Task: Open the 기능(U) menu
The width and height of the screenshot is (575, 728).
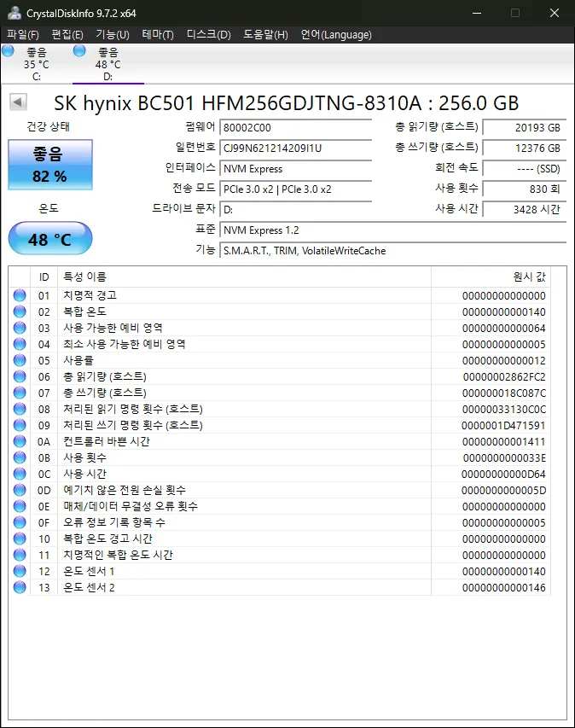Action: tap(113, 35)
